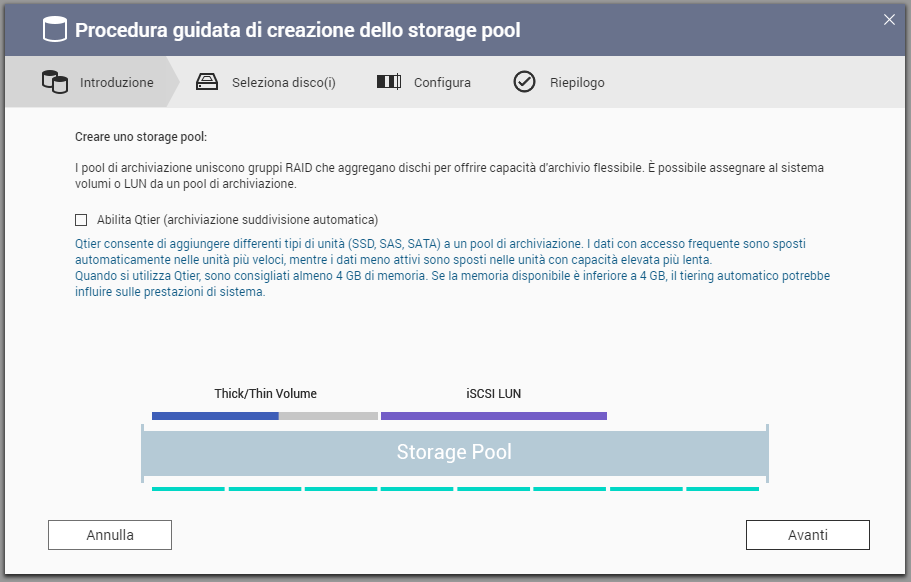
Task: Click the Configura step icon
Action: click(389, 82)
